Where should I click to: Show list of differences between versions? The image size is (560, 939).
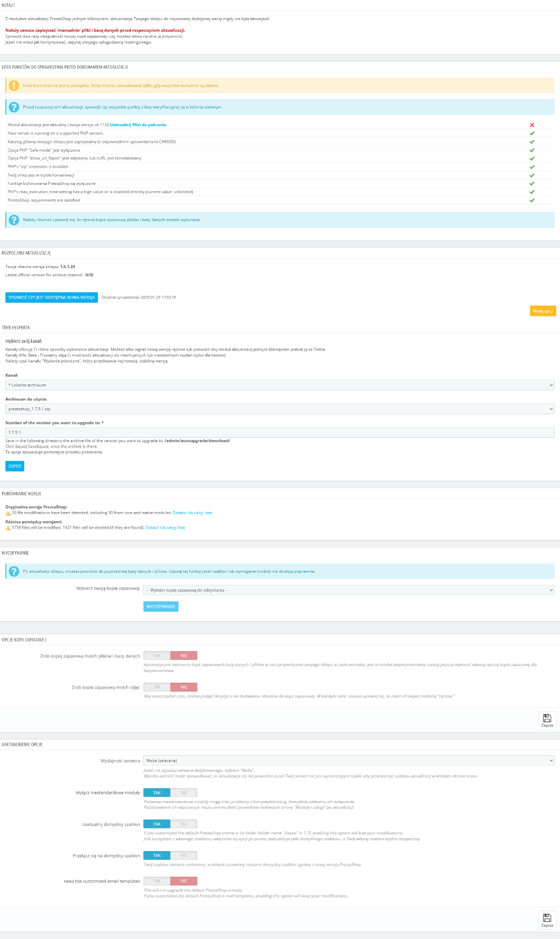pyautogui.click(x=165, y=528)
